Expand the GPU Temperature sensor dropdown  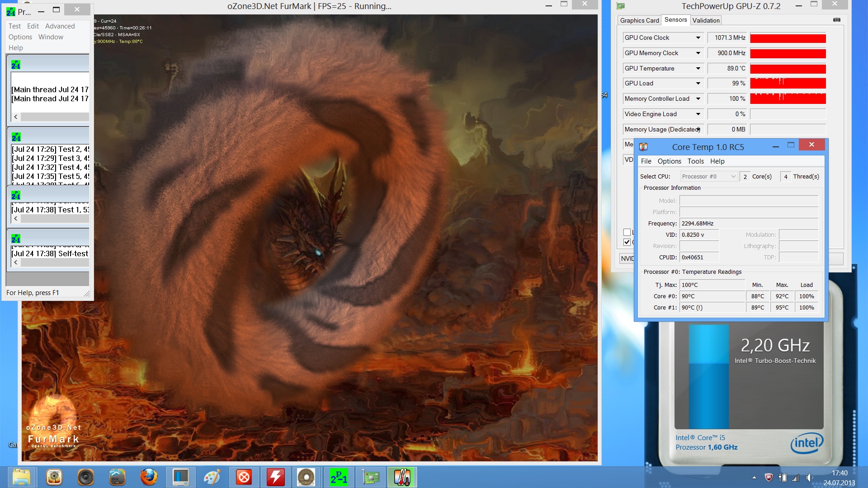click(698, 69)
